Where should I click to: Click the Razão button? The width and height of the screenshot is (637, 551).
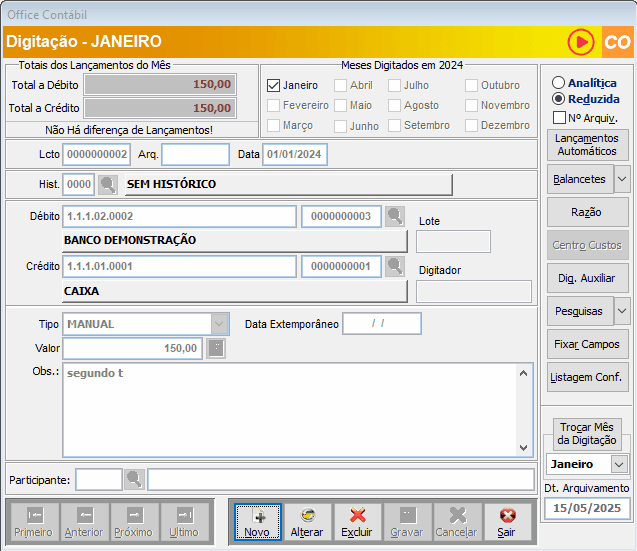[587, 212]
